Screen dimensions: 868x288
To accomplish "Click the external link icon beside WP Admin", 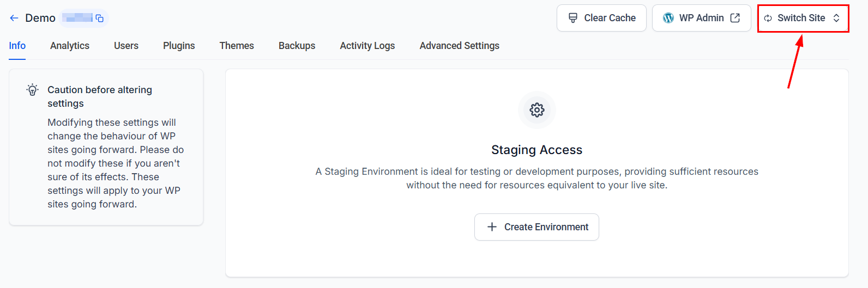I will (x=735, y=18).
